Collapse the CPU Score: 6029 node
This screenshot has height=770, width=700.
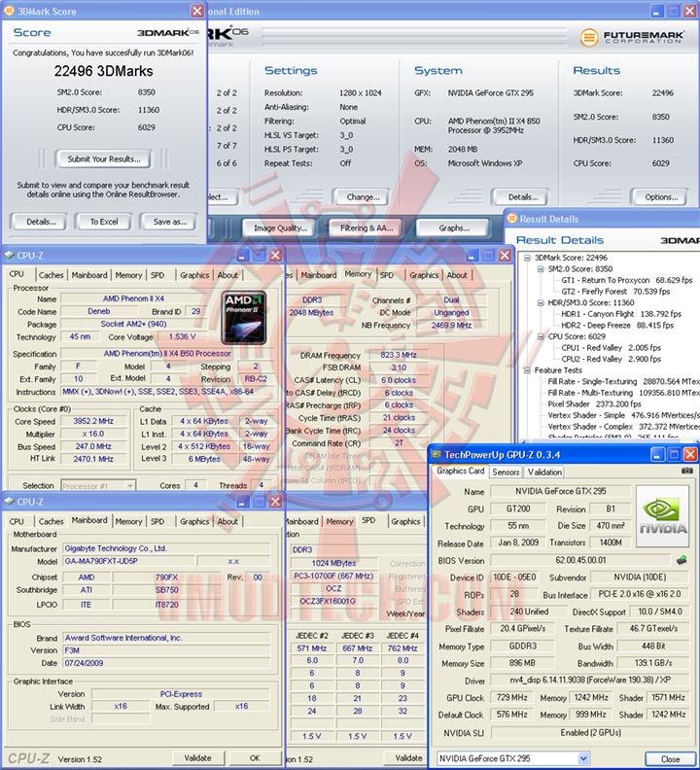click(541, 336)
